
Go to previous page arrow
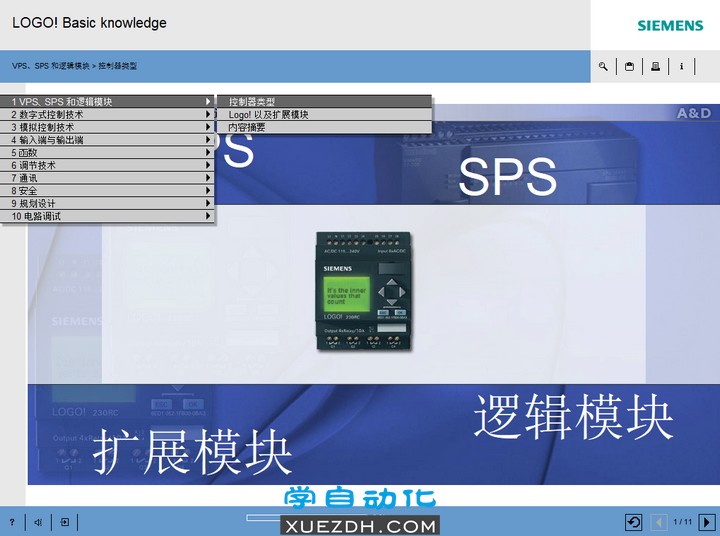659,522
